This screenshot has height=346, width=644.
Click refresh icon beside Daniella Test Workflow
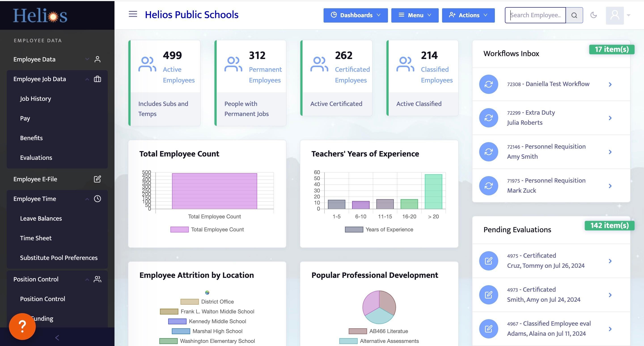489,84
